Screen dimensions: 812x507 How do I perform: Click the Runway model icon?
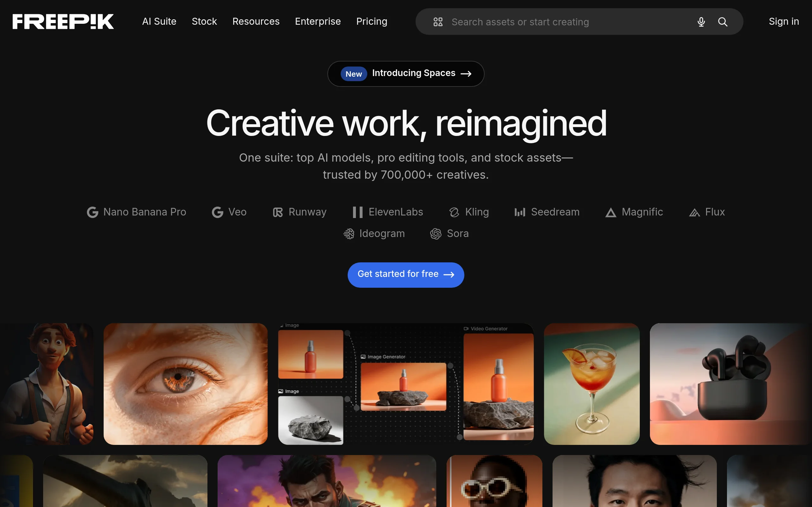(277, 212)
